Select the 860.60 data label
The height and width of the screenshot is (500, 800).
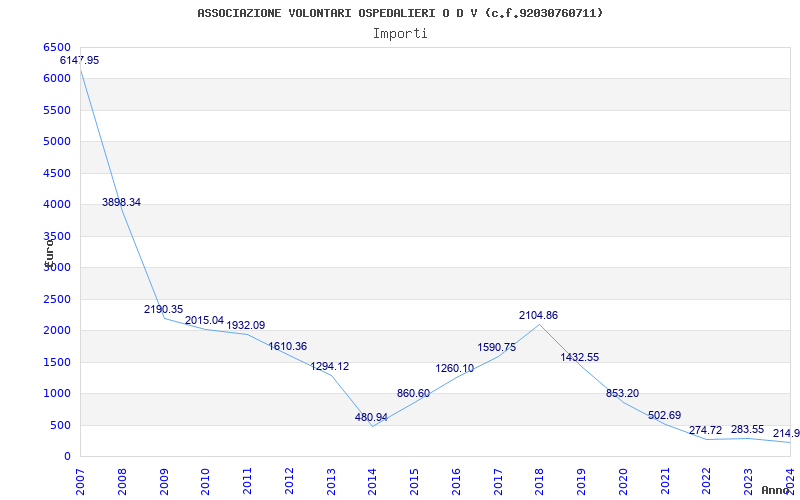[413, 393]
